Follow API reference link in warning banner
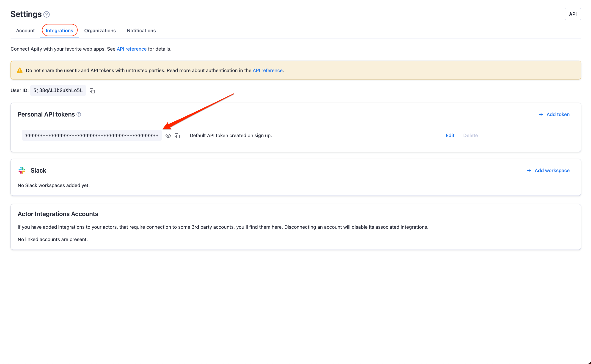This screenshot has width=591, height=364. coord(267,70)
